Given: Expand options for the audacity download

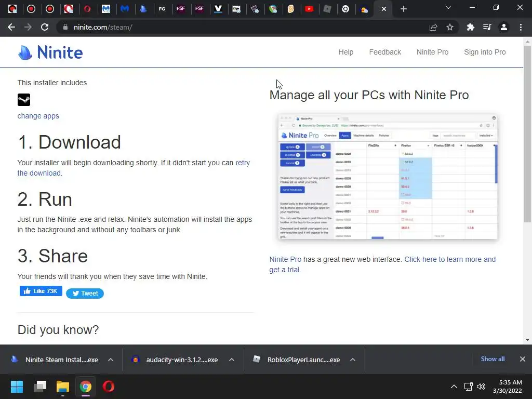Looking at the screenshot, I should pyautogui.click(x=232, y=360).
